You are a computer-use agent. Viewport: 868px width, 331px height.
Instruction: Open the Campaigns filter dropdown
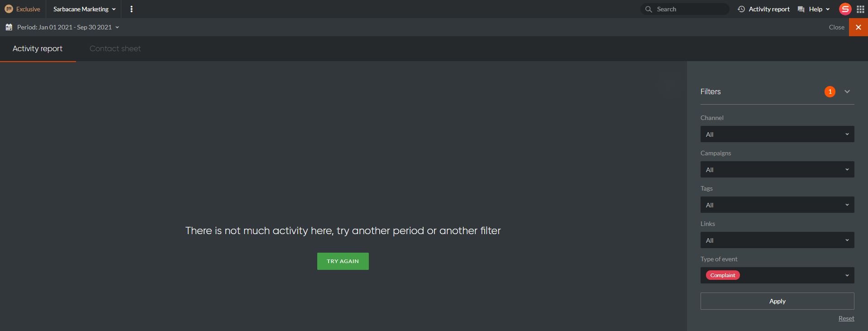[777, 169]
